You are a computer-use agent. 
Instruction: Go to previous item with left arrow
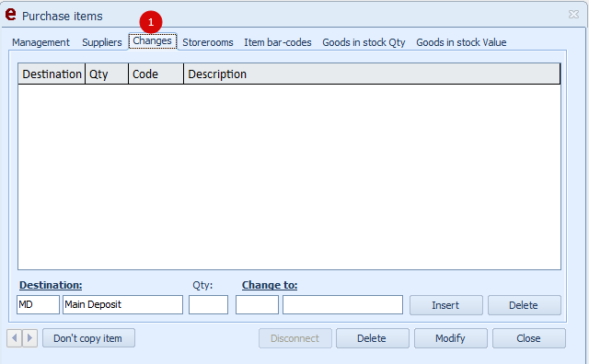coord(15,338)
